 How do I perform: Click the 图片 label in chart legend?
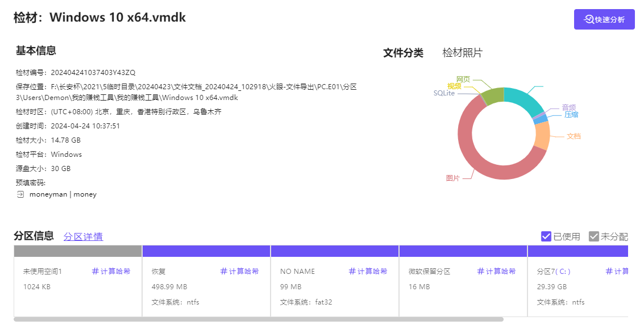(x=452, y=178)
